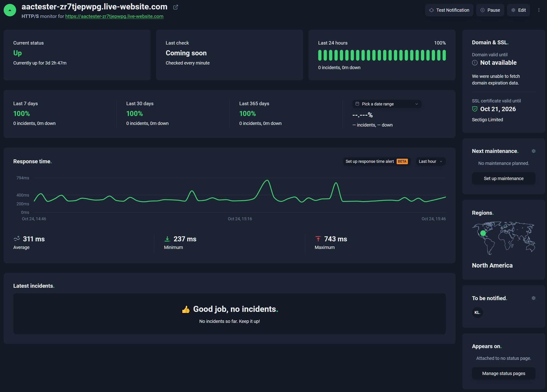This screenshot has width=547, height=392.
Task: Click the Manage status pages button
Action: [503, 373]
